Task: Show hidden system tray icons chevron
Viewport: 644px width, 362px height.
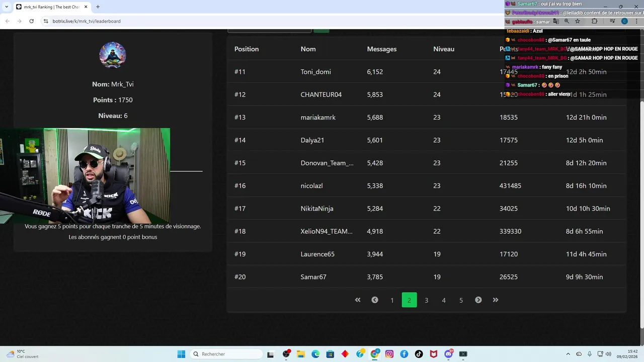Action: click(568, 354)
